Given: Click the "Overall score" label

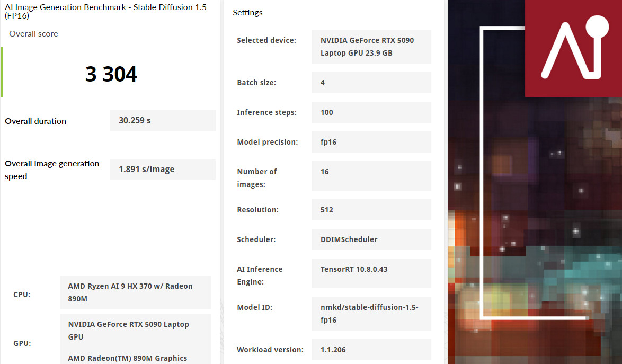Looking at the screenshot, I should (33, 34).
